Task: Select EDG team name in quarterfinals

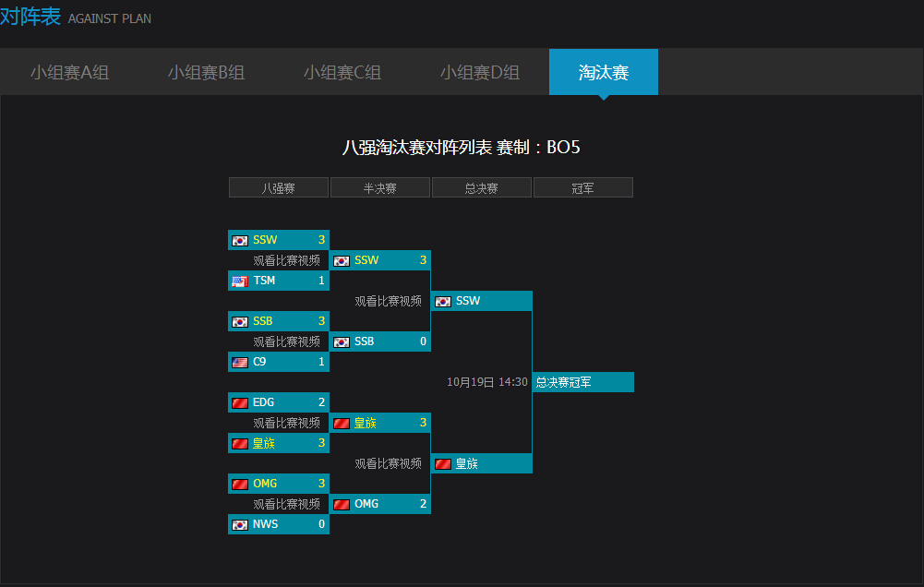Action: pyautogui.click(x=263, y=402)
